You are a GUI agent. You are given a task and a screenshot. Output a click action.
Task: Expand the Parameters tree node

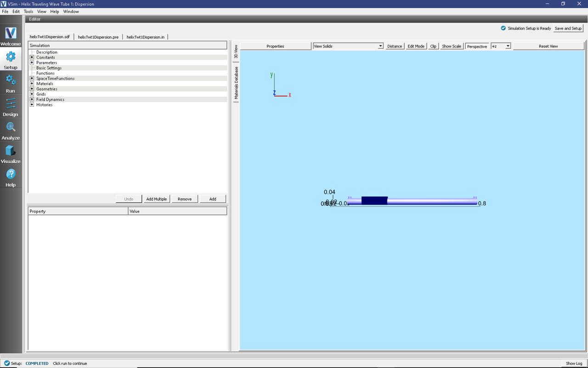(x=32, y=63)
